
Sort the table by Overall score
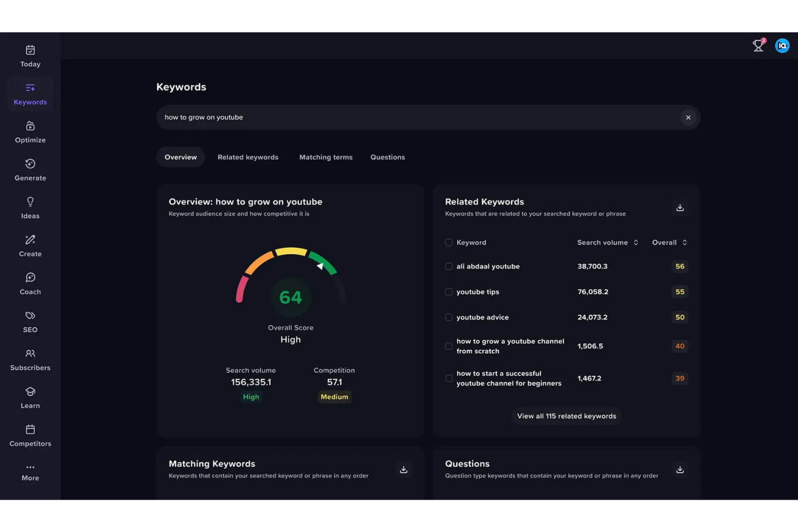tap(684, 242)
